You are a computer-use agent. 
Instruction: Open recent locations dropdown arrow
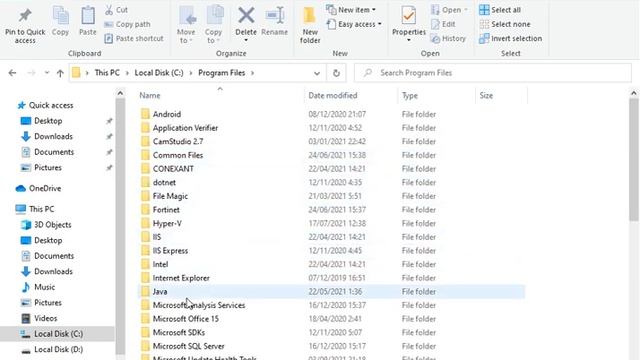(47, 73)
